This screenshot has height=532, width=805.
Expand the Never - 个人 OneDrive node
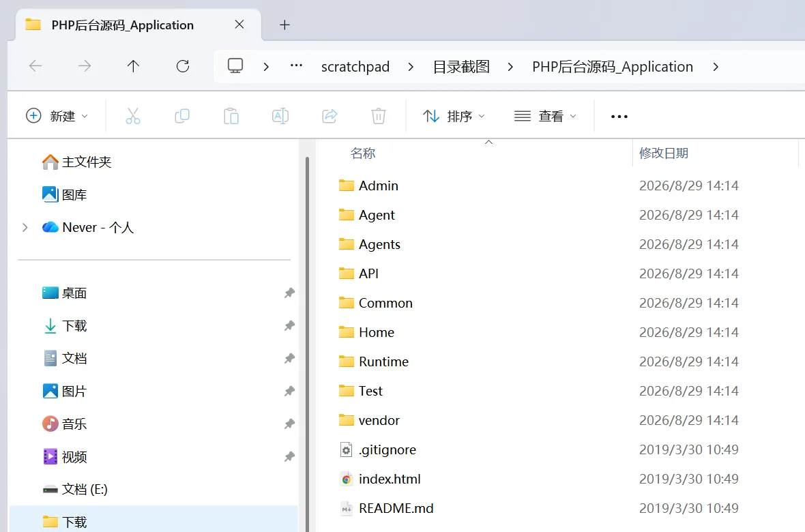(x=25, y=227)
